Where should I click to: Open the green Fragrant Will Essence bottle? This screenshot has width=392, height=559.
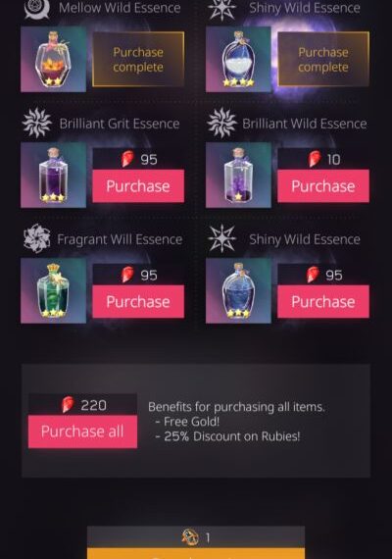[54, 290]
